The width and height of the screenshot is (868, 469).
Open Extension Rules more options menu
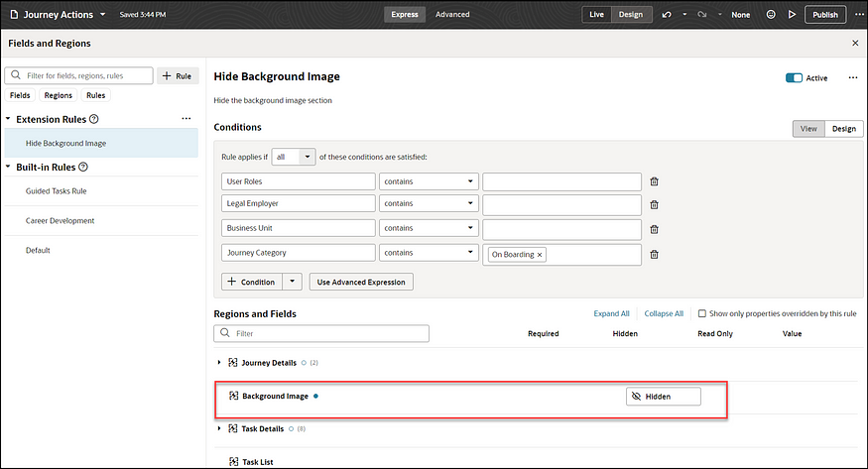click(x=186, y=119)
